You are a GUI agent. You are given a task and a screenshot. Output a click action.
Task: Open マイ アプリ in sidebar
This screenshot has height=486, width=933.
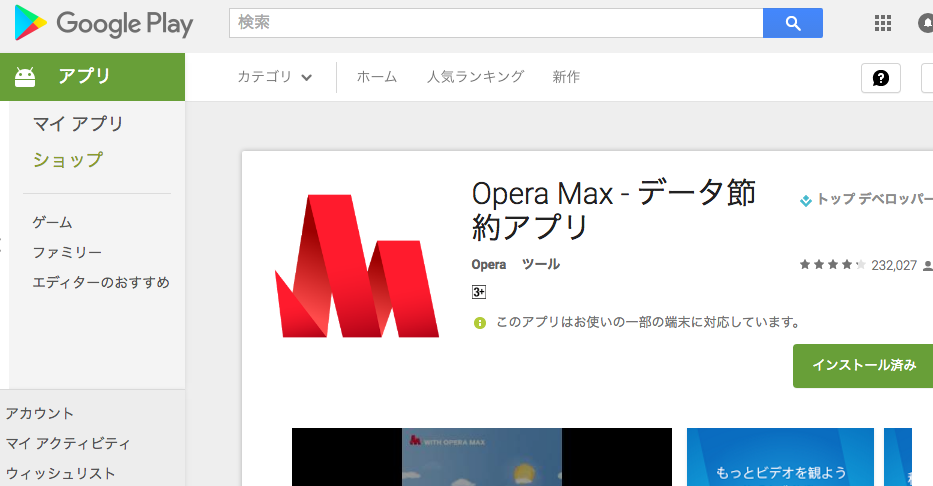pyautogui.click(x=78, y=124)
